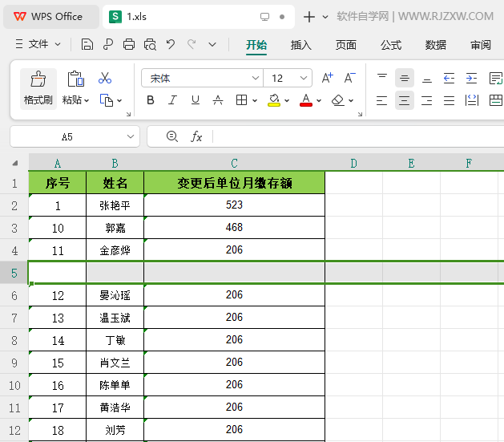Viewport: 504px width, 442px height.
Task: Click the Select All corner triangle
Action: pos(14,163)
